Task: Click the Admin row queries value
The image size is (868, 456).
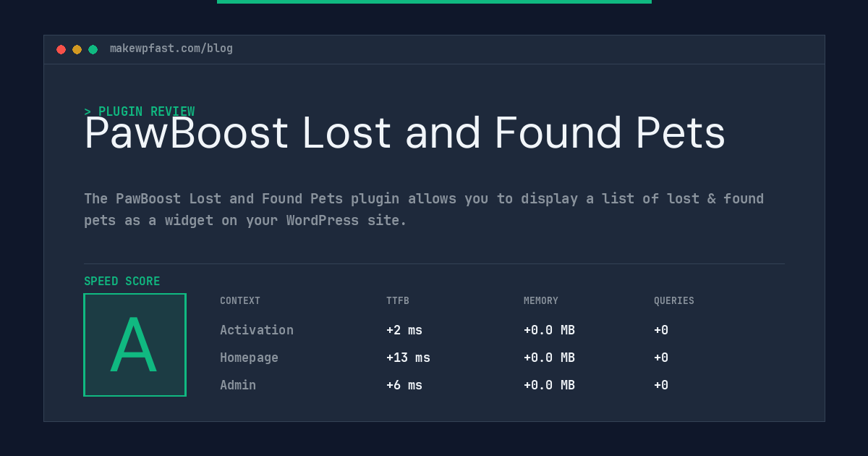Action: tap(661, 385)
